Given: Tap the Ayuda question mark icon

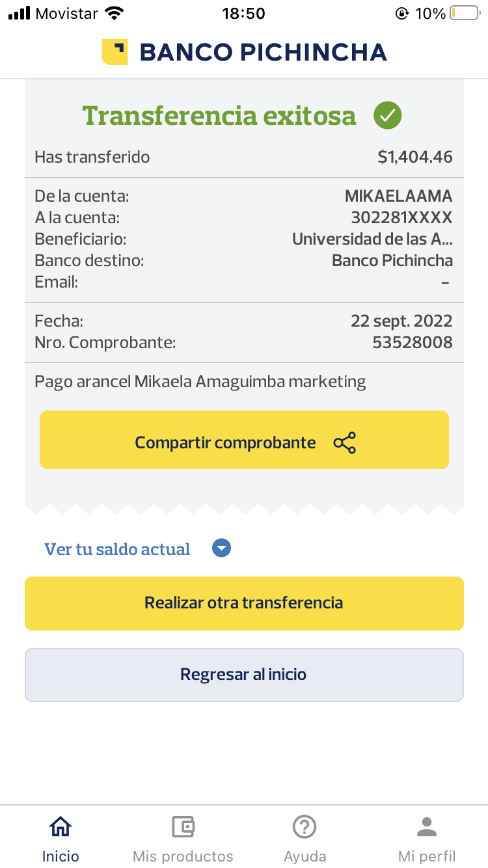Looking at the screenshot, I should [x=305, y=827].
